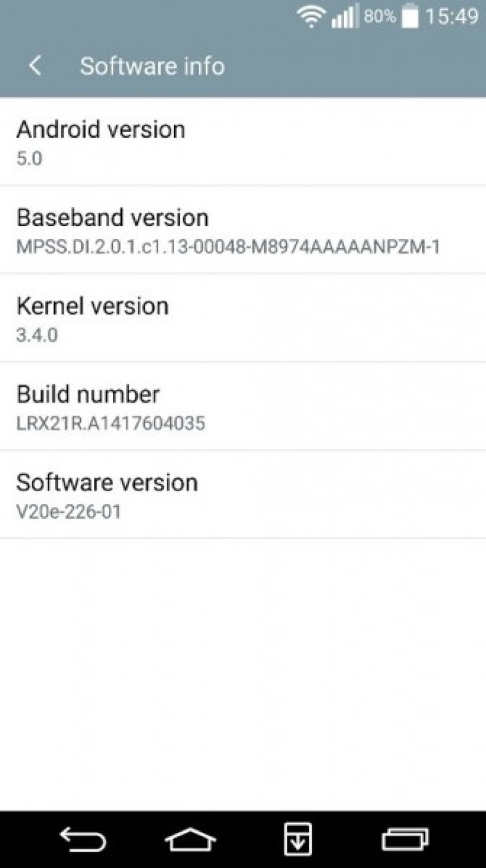
Task: Tap the 15:49 clock in status bar
Action: 452,17
